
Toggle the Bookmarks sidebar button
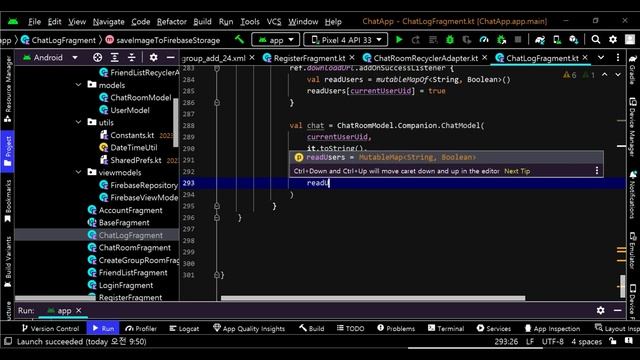tap(7, 201)
